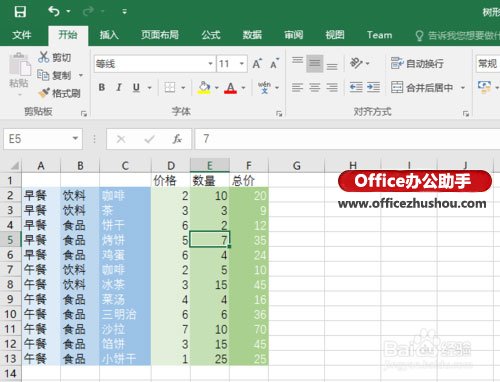This screenshot has width=500, height=382.
Task: Toggle italic formatting
Action: [x=119, y=87]
